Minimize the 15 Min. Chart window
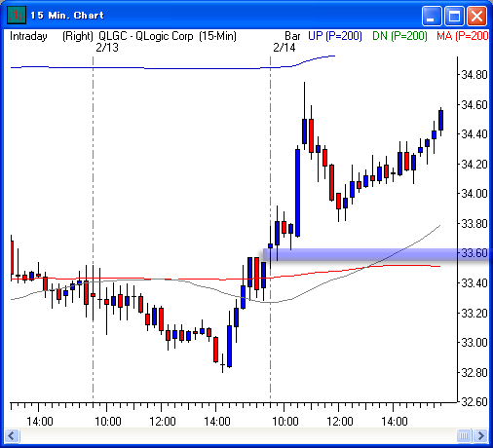 tap(432, 16)
